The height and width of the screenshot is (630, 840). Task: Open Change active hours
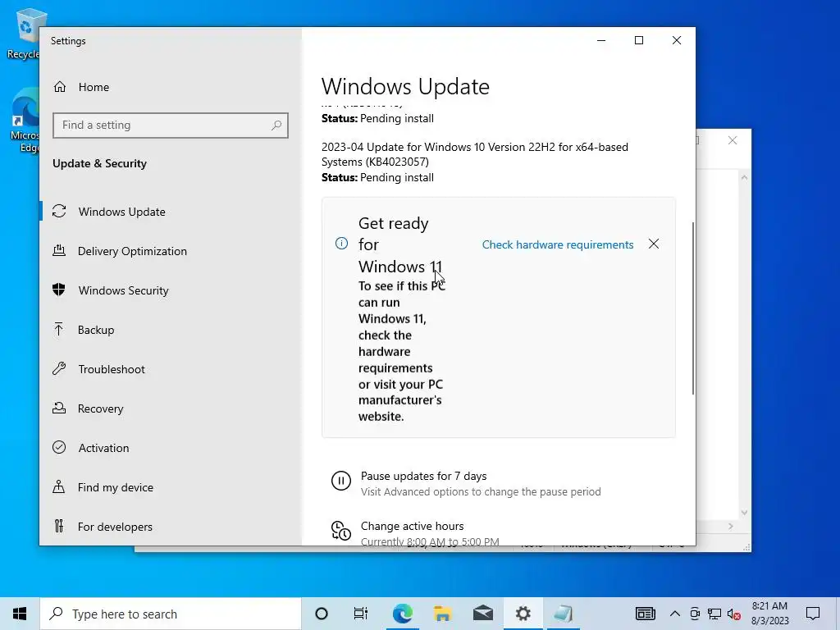412,526
